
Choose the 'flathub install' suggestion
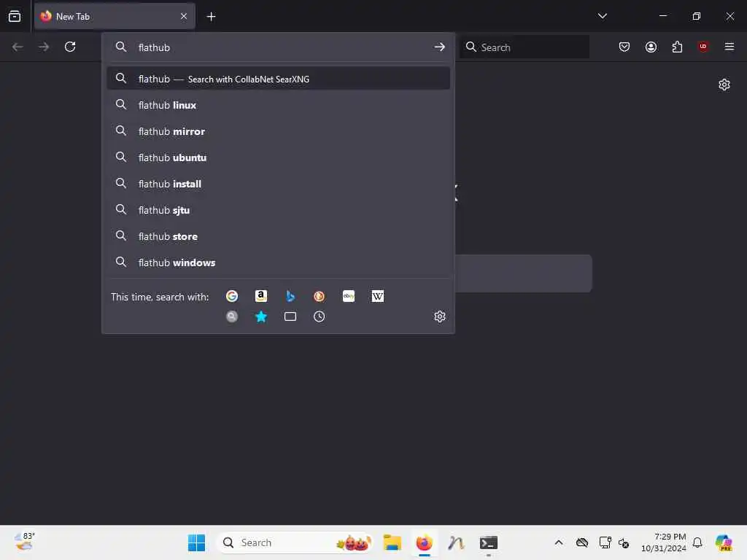278,183
